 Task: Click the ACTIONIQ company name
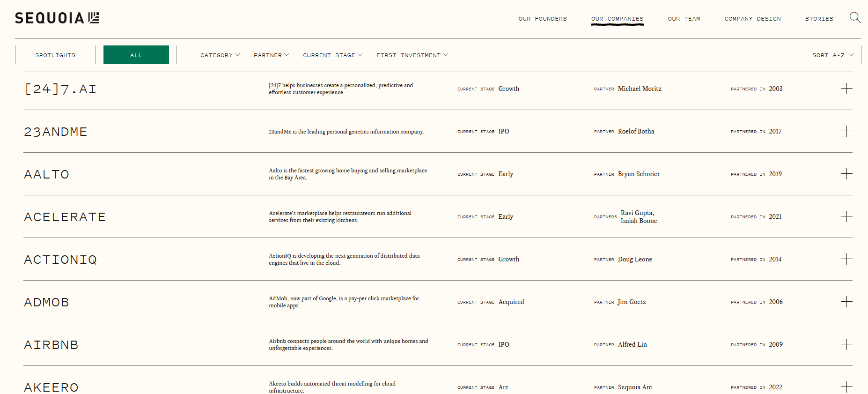tap(60, 260)
